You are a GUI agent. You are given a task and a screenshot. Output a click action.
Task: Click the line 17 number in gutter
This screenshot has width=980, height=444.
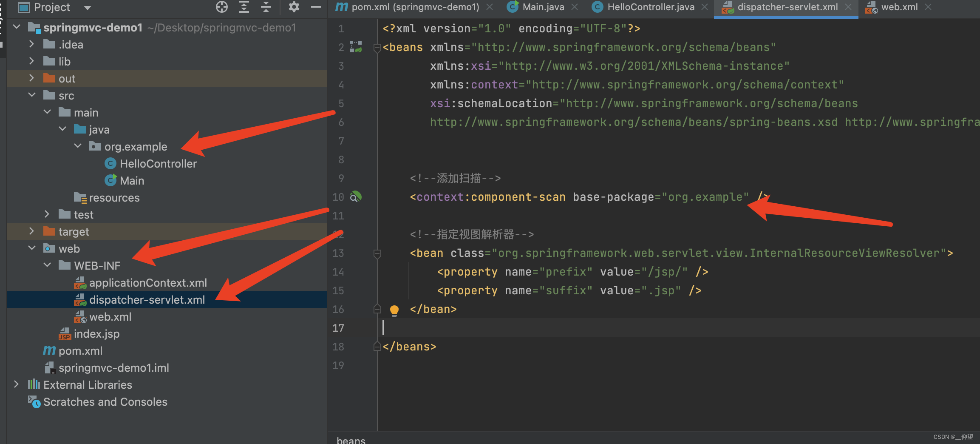[x=338, y=328]
